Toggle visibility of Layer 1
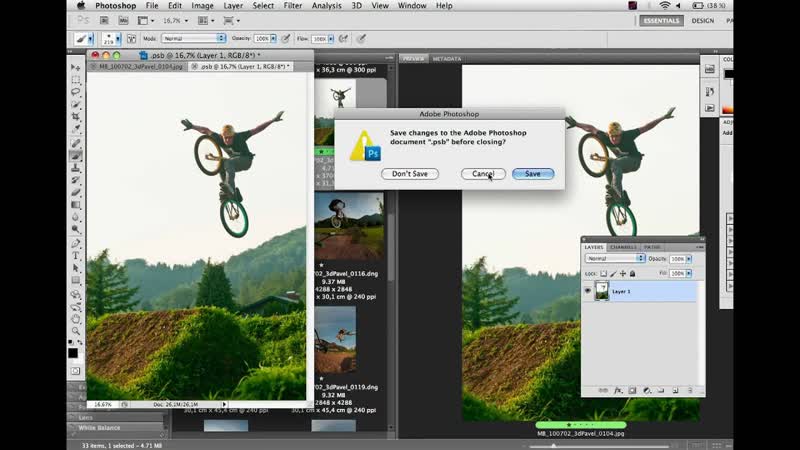This screenshot has width=800, height=450. (588, 291)
